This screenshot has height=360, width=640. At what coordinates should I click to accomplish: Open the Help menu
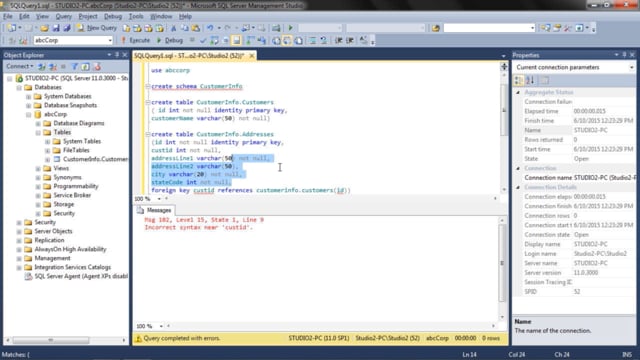(x=185, y=16)
